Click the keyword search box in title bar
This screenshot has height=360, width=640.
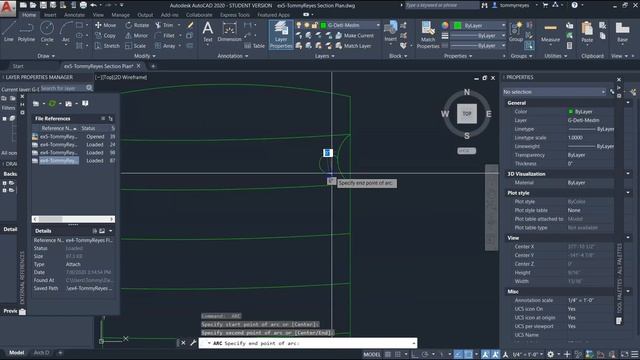[442, 5]
